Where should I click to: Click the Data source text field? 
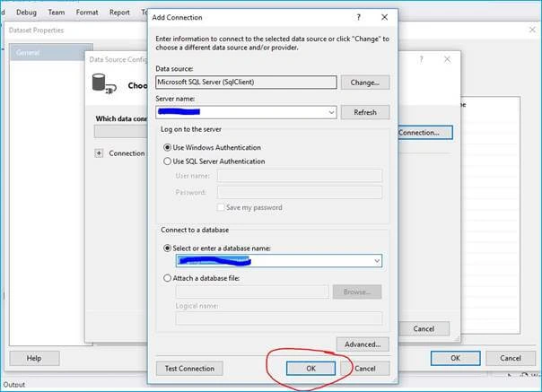pos(246,83)
